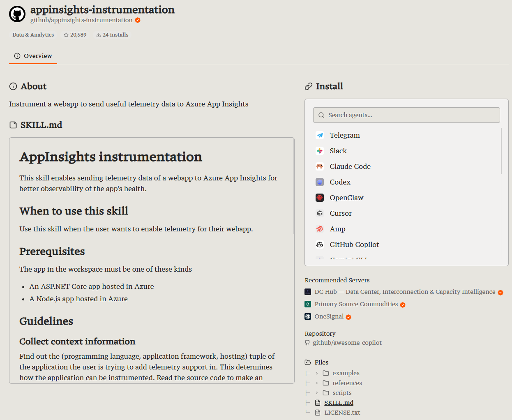Click the Primary Source Commodities server icon
The height and width of the screenshot is (420, 512).
click(x=308, y=304)
